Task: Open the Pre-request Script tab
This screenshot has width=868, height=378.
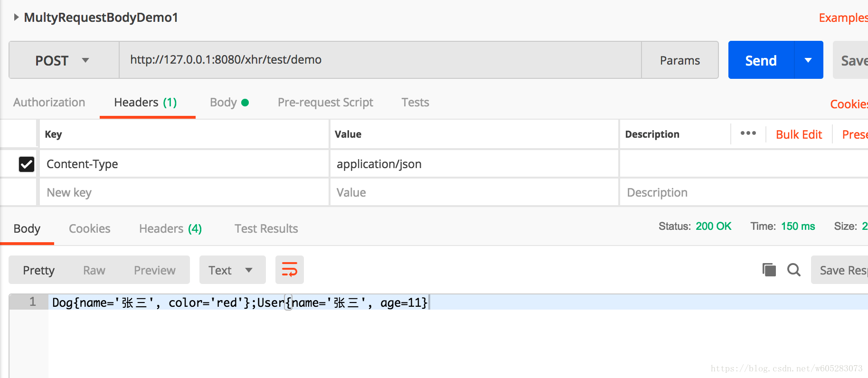Action: click(x=325, y=103)
